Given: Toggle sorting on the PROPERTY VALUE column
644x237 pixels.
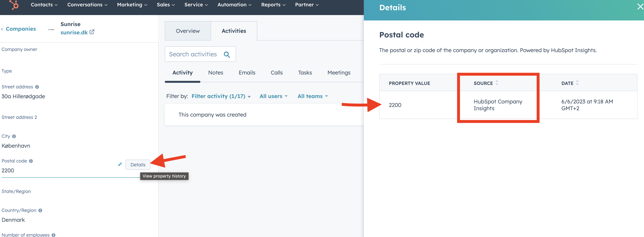Looking at the screenshot, I should coord(409,83).
